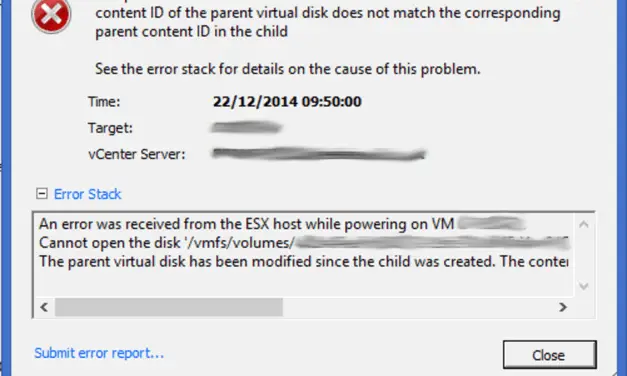627x376 pixels.
Task: Click the vCenter Server label
Action: 137,154
